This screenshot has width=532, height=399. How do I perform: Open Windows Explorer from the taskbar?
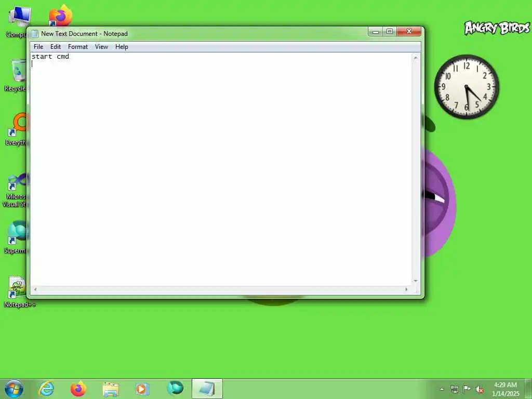[x=111, y=389]
